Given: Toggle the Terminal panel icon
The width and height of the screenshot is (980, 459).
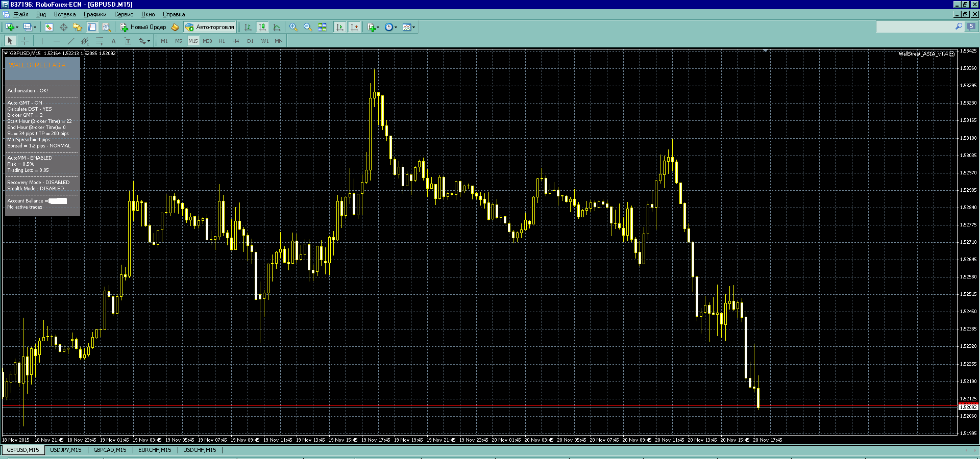Looking at the screenshot, I should coord(92,27).
